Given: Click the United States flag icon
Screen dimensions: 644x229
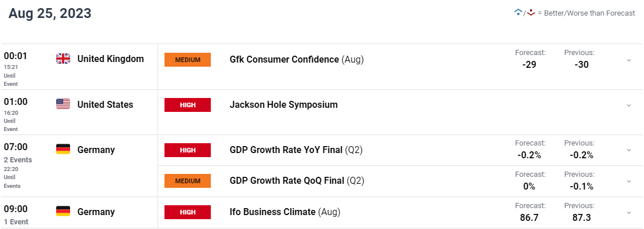Looking at the screenshot, I should pyautogui.click(x=63, y=104).
